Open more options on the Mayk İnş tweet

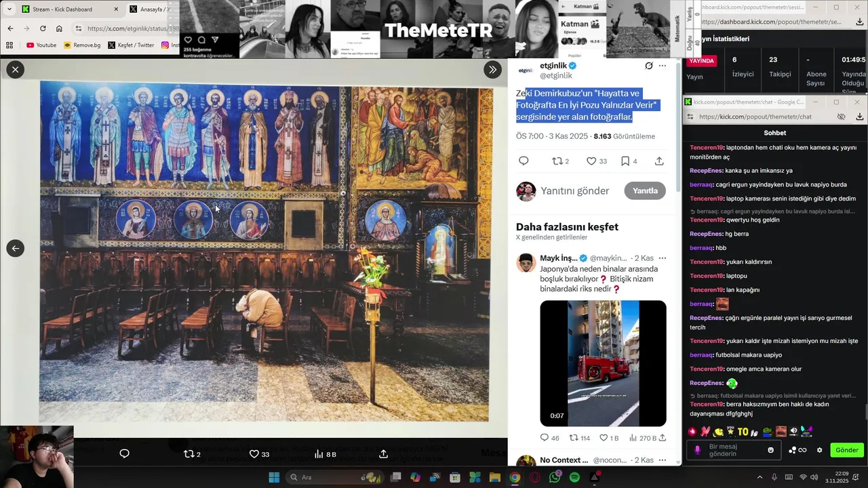pyautogui.click(x=663, y=258)
